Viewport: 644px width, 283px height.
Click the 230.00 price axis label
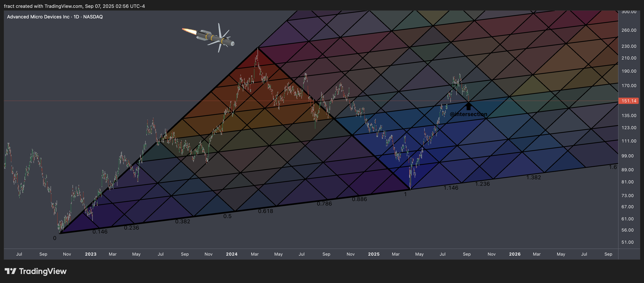coord(629,46)
